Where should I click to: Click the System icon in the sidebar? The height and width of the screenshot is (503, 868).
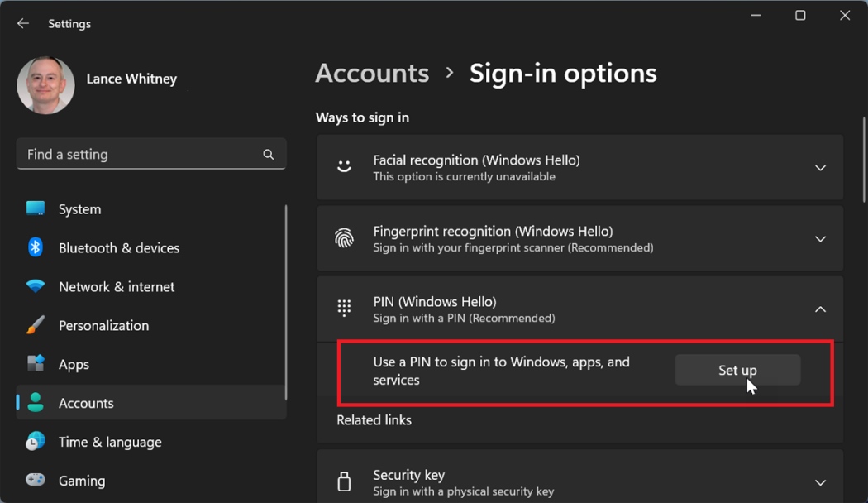tap(35, 208)
